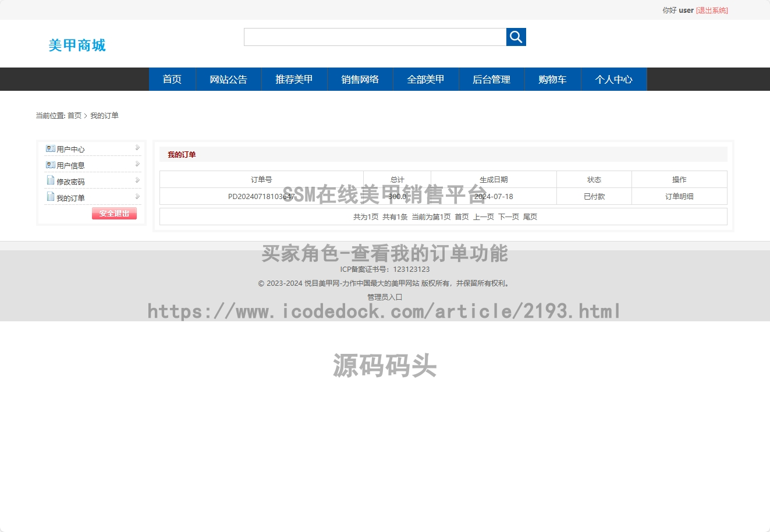Click the 管理员入口 footer link
This screenshot has height=532, width=770.
(x=385, y=297)
